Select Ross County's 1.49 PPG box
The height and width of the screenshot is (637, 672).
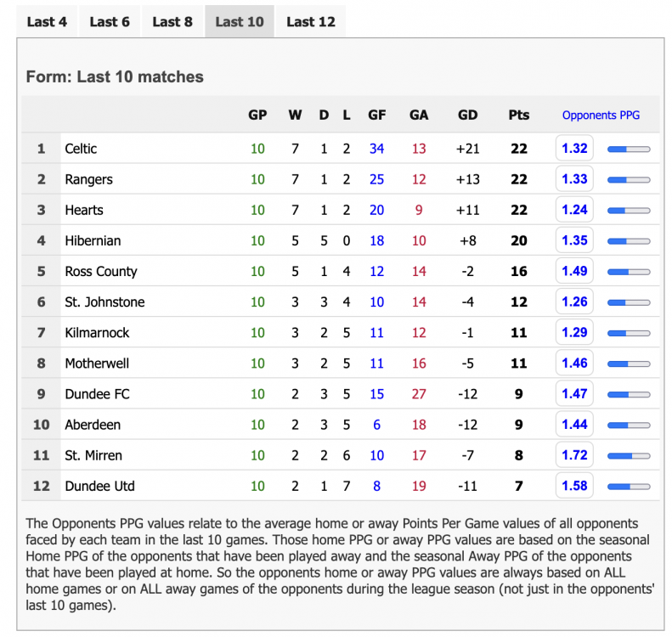point(574,272)
